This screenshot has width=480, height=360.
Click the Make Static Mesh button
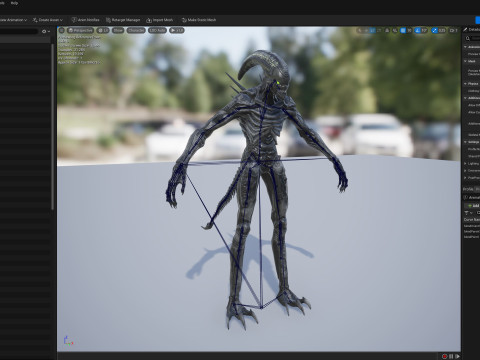(x=199, y=20)
